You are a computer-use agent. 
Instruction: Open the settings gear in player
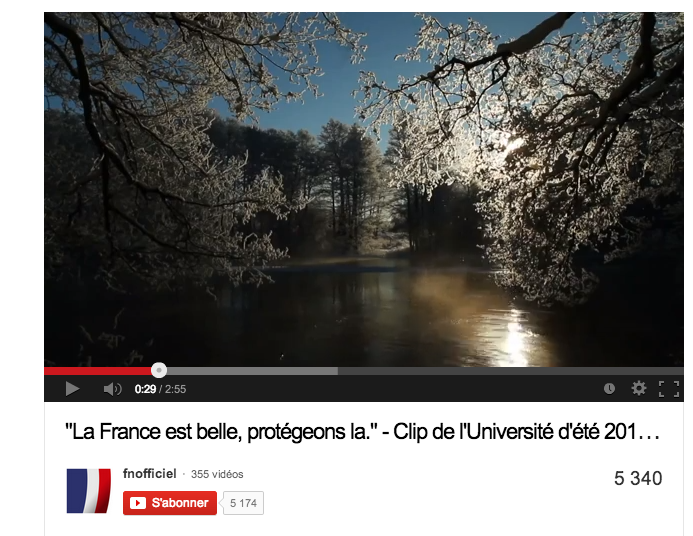click(x=638, y=388)
